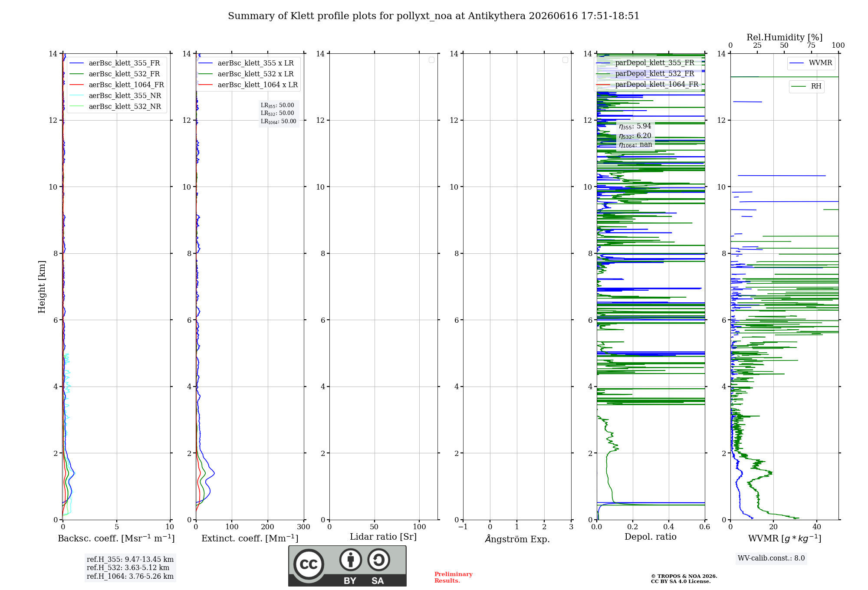Click the depolarization eta calibration annotation box
This screenshot has width=868, height=590.
coord(635,135)
